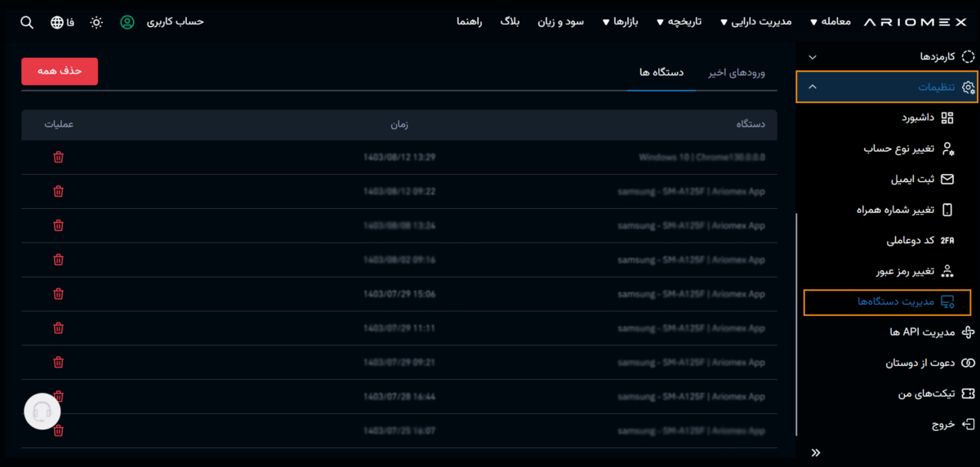This screenshot has width=980, height=467.
Task: Collapse the تنظیمات settings section
Action: click(812, 87)
